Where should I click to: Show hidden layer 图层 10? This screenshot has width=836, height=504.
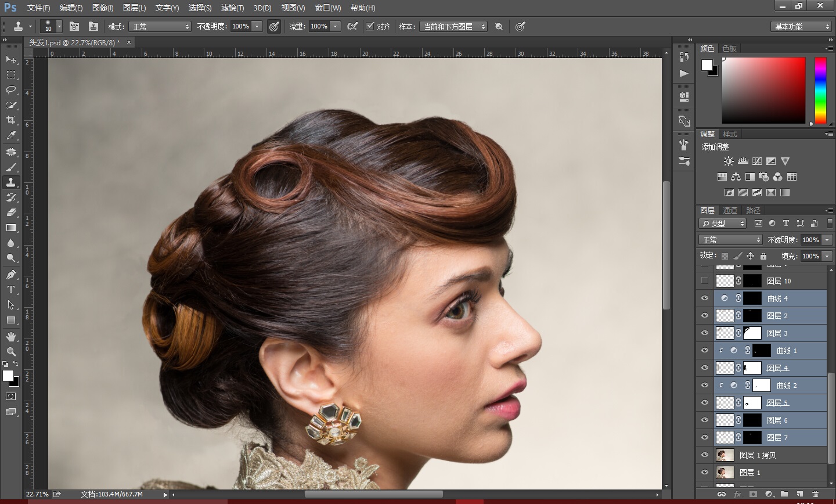(705, 280)
